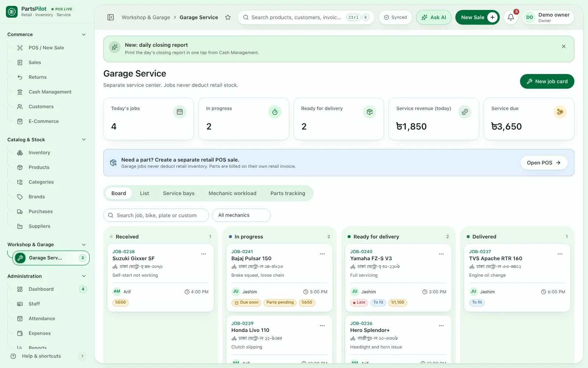Collapse the Commerce section
The width and height of the screenshot is (588, 368).
[x=84, y=35]
